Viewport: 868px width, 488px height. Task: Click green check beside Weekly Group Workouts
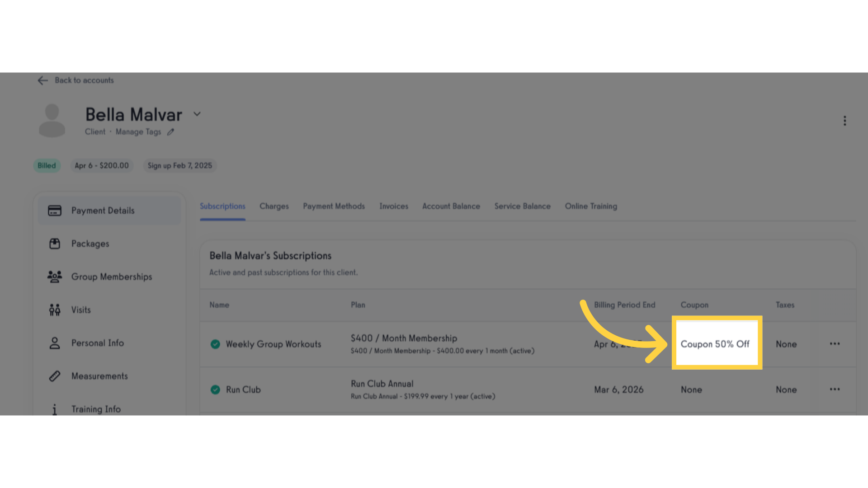point(215,344)
